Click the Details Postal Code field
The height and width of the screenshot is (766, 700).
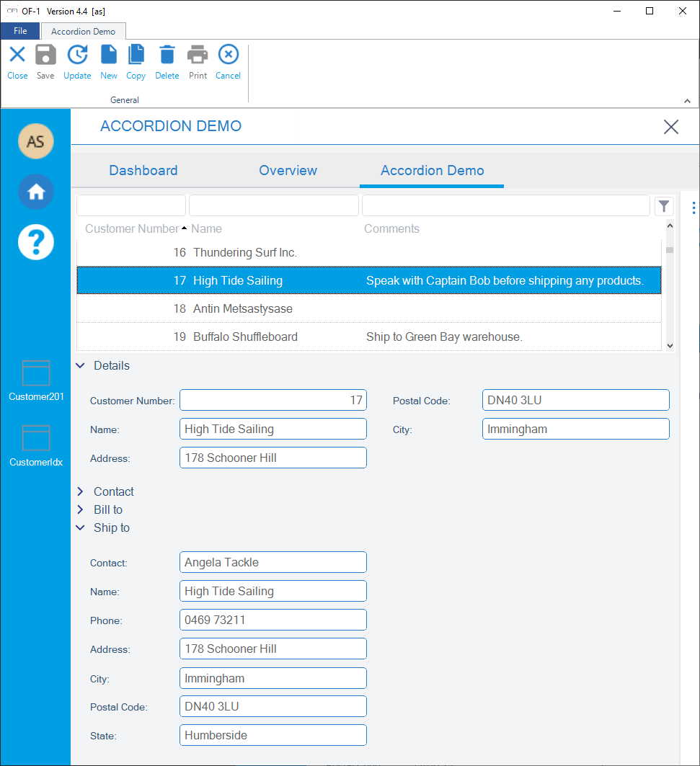[576, 400]
